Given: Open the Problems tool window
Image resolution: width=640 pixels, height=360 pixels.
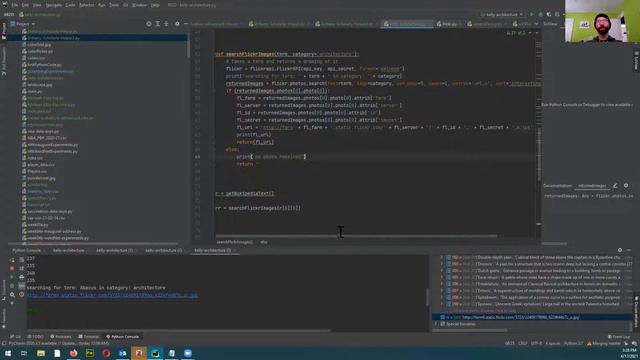Looking at the screenshot, I should click(60, 337).
